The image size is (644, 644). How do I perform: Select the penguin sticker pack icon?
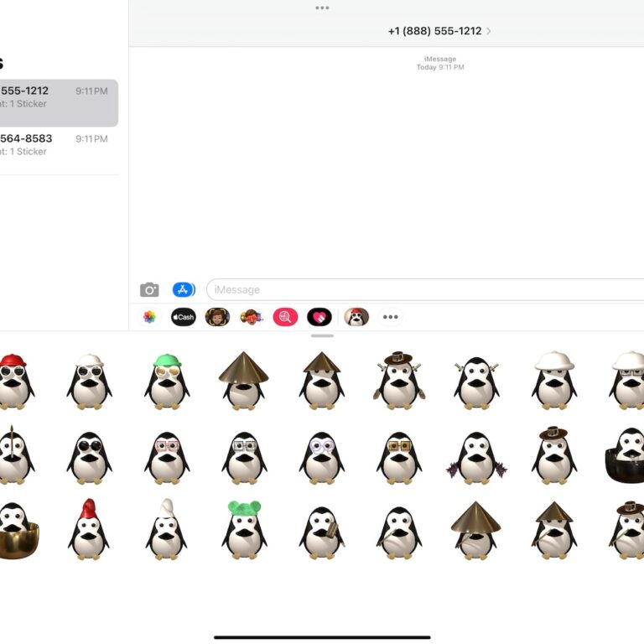tap(356, 317)
